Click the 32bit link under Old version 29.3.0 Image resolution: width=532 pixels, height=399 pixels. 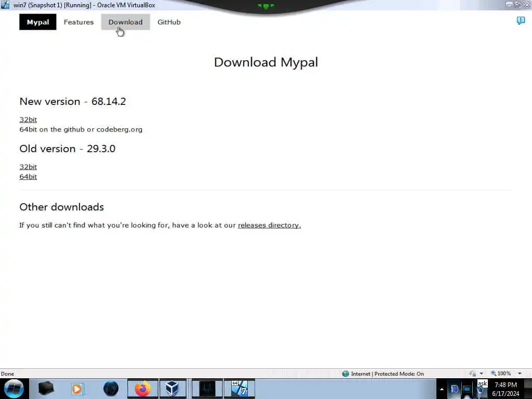pos(28,167)
